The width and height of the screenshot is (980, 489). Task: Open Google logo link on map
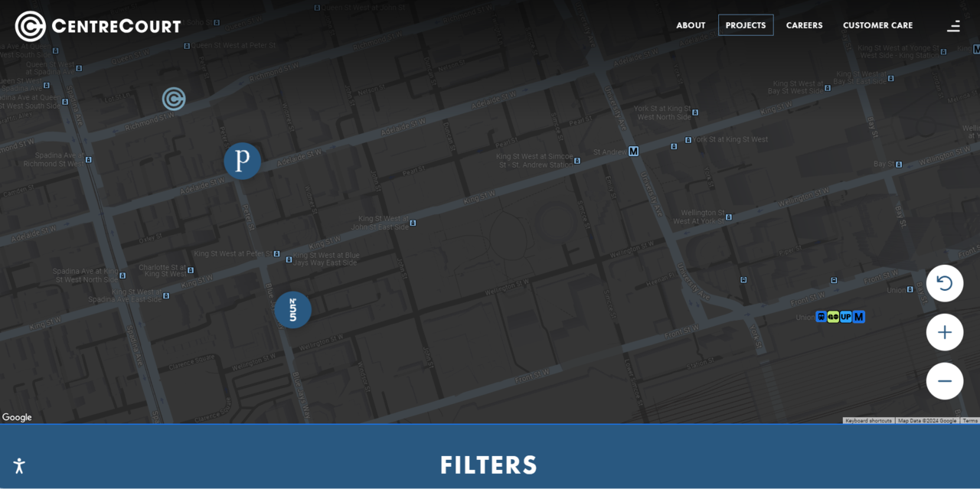[17, 417]
